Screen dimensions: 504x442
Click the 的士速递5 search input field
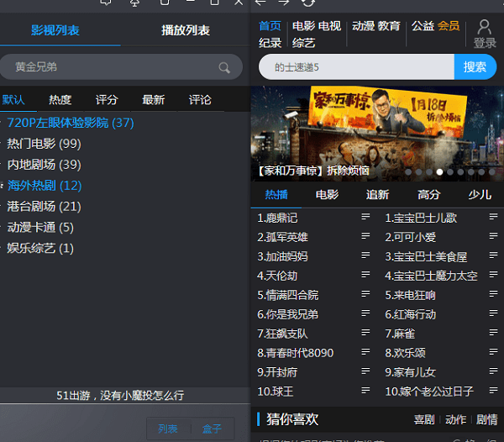pos(356,67)
